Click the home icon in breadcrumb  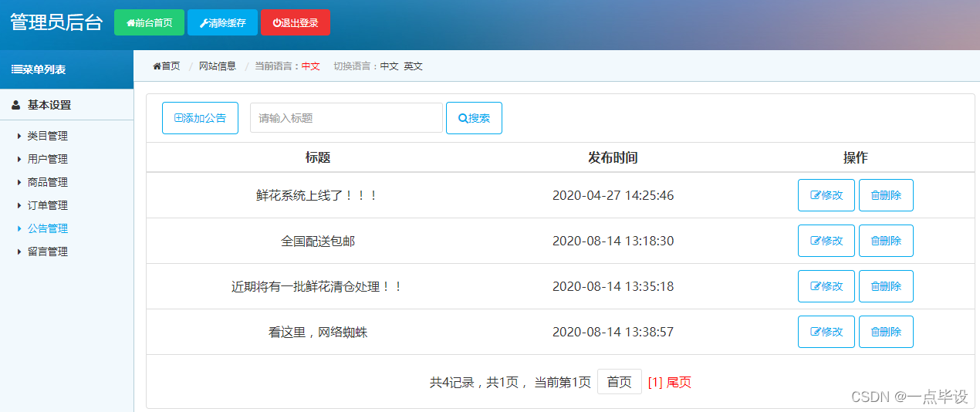pyautogui.click(x=157, y=66)
